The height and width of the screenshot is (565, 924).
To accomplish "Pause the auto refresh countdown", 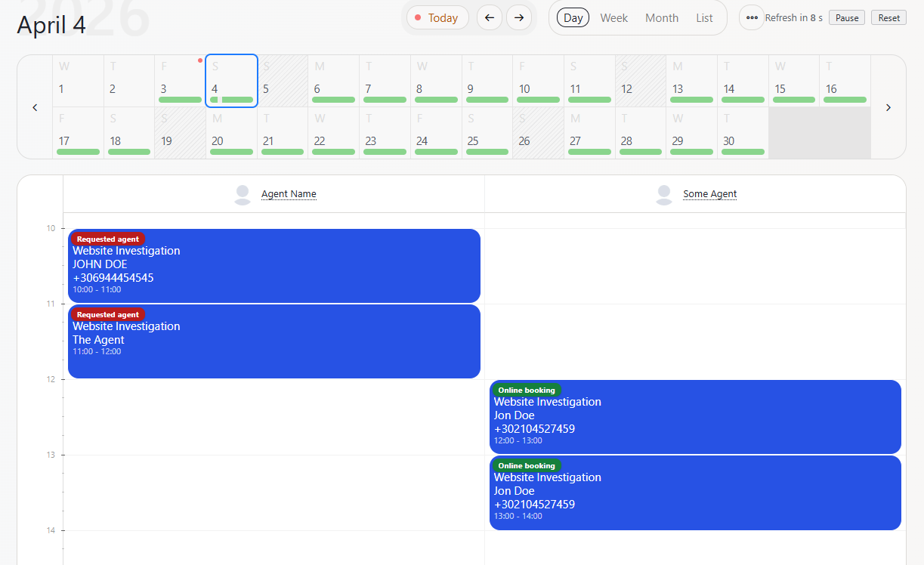I will [847, 17].
